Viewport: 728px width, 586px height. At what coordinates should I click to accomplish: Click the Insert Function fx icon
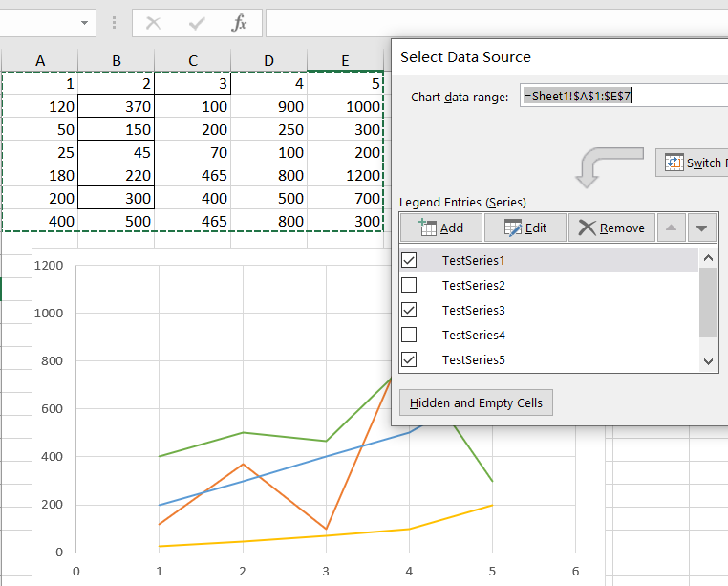tap(240, 23)
